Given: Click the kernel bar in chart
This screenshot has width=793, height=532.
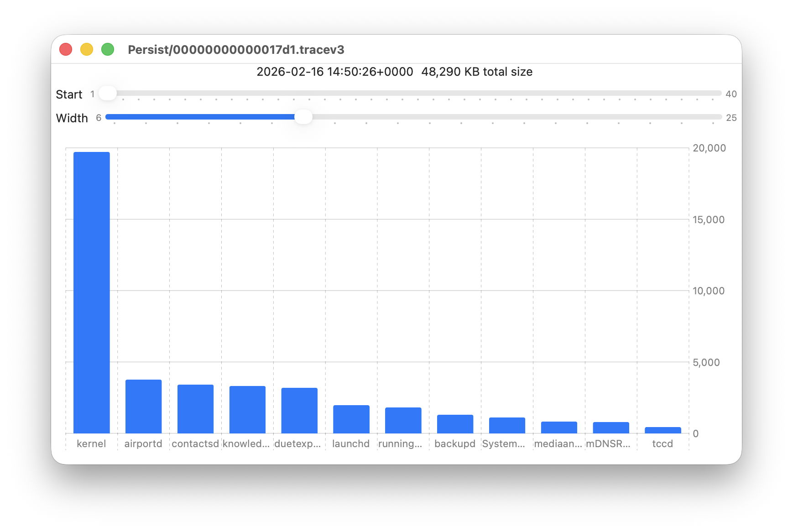Looking at the screenshot, I should coord(92,292).
